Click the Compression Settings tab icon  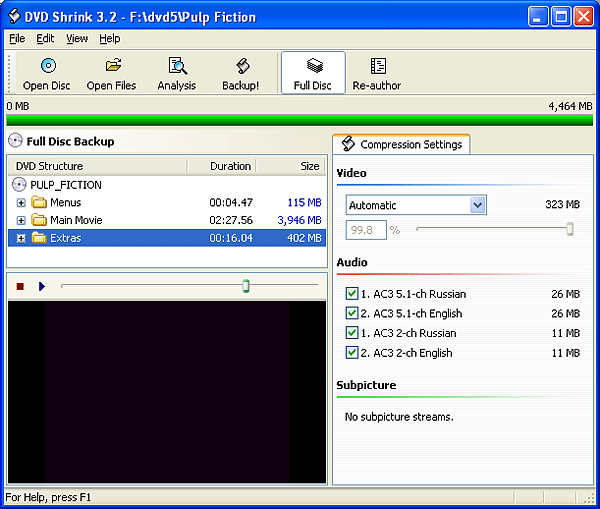348,144
